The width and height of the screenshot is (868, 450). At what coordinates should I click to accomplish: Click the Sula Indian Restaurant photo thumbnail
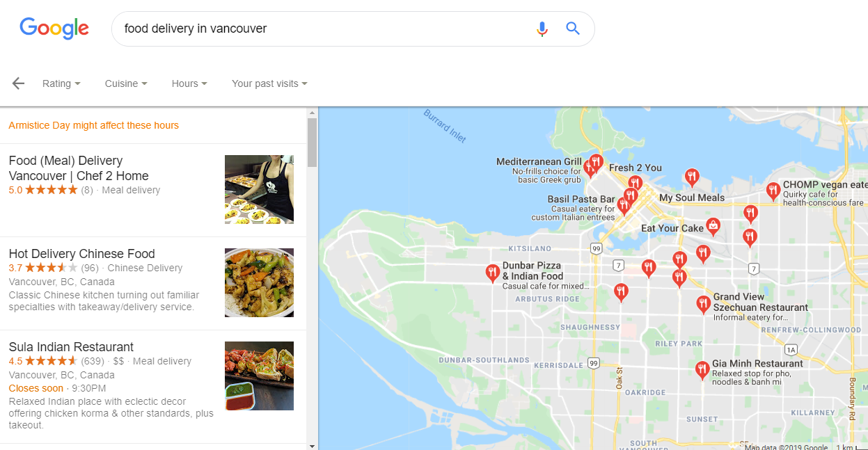[x=259, y=376]
